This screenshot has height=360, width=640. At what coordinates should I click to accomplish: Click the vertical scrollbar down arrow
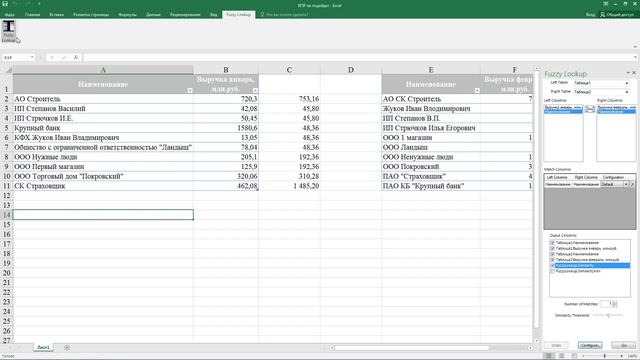[x=537, y=341]
